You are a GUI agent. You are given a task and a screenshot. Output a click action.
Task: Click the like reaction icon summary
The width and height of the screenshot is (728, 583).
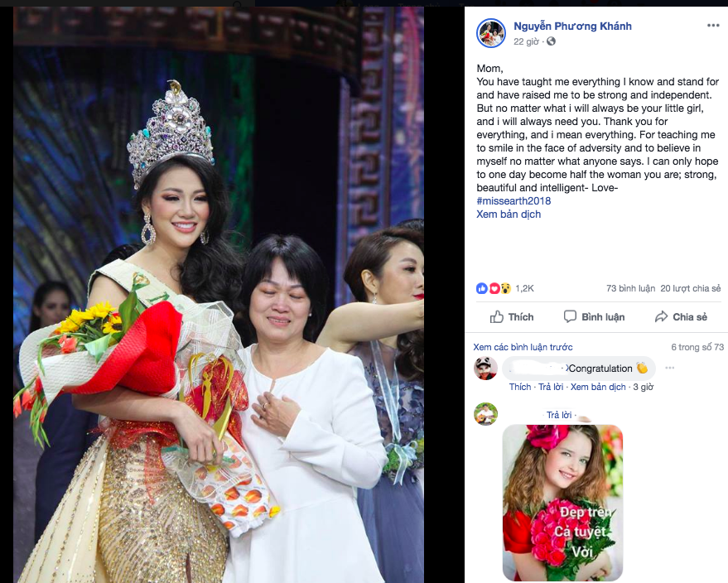point(481,288)
